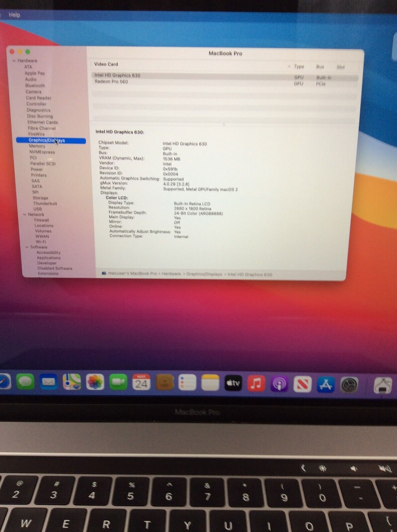The image size is (397, 532).
Task: Open Contacts app in dock
Action: click(x=164, y=383)
